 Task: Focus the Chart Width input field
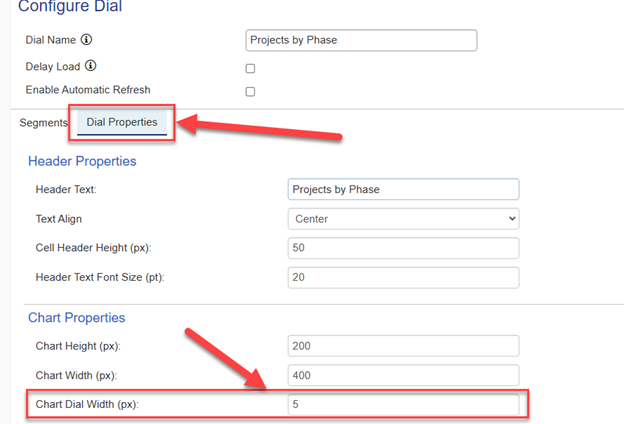coord(402,376)
